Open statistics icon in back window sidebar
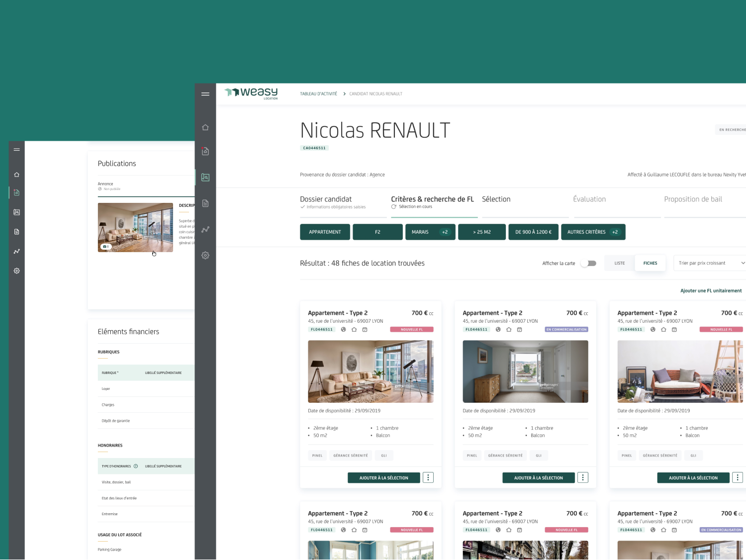746x560 pixels. [x=16, y=251]
